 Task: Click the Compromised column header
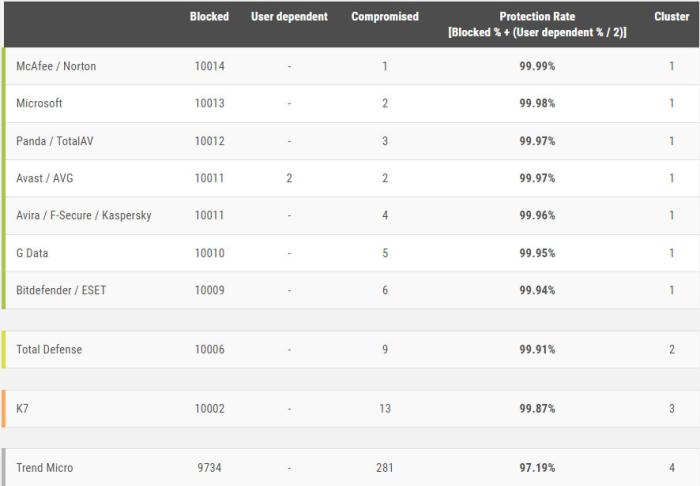pos(385,17)
